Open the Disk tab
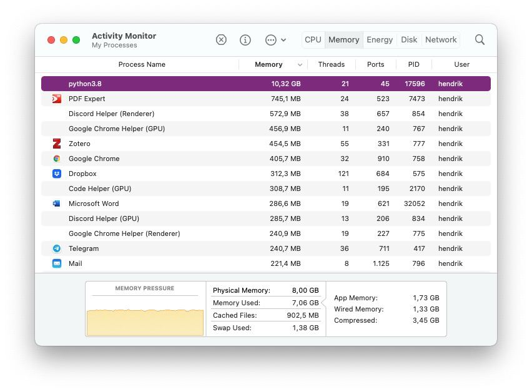This screenshot has width=532, height=392. click(409, 40)
